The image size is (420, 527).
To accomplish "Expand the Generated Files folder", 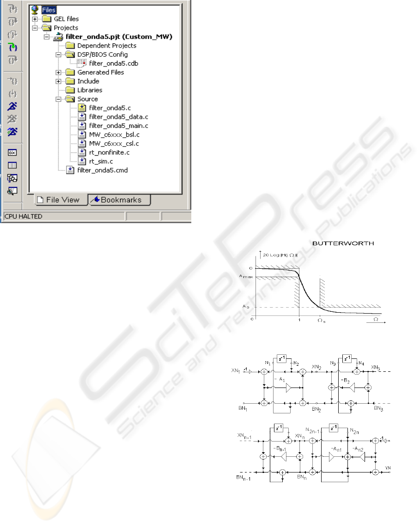I will (59, 73).
